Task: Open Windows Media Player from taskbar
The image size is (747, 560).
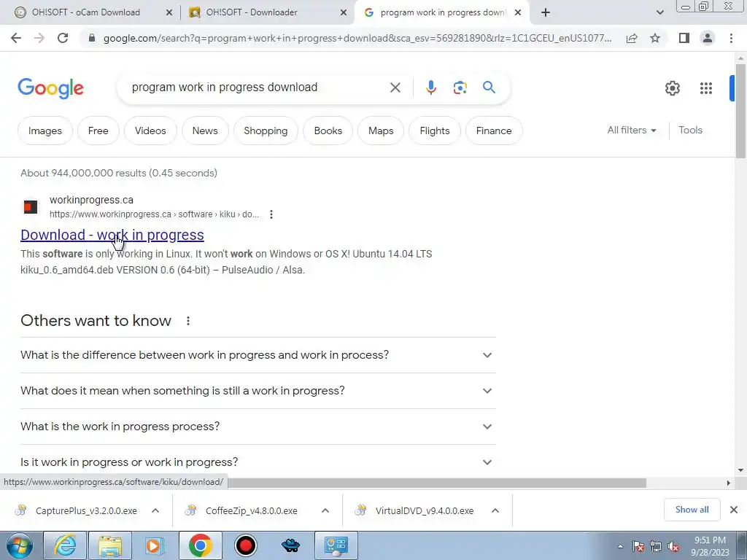Action: click(154, 545)
